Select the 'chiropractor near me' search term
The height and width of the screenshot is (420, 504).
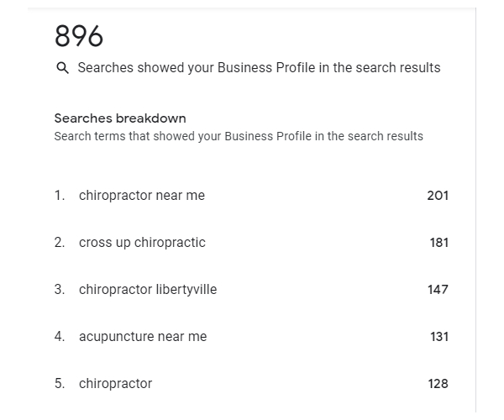(142, 196)
